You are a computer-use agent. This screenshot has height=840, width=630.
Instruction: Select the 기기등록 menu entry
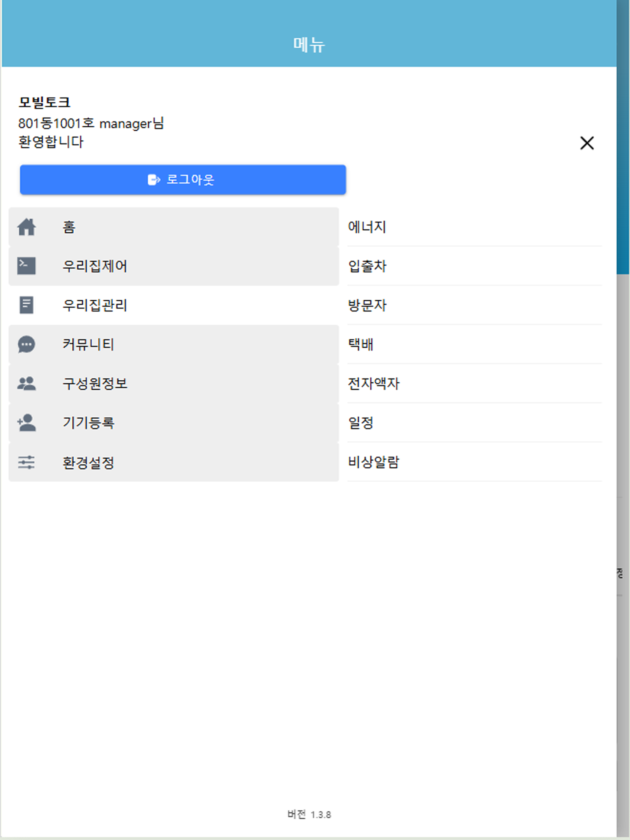click(174, 423)
